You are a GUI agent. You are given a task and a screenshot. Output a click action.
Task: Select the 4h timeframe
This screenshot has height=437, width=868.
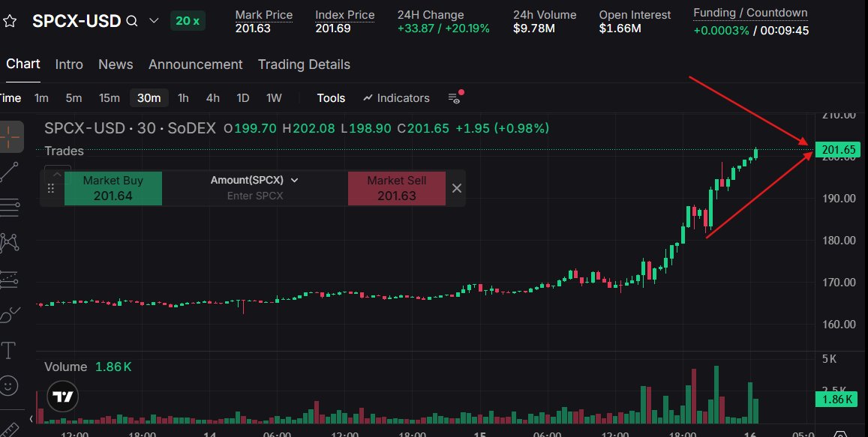click(x=213, y=98)
